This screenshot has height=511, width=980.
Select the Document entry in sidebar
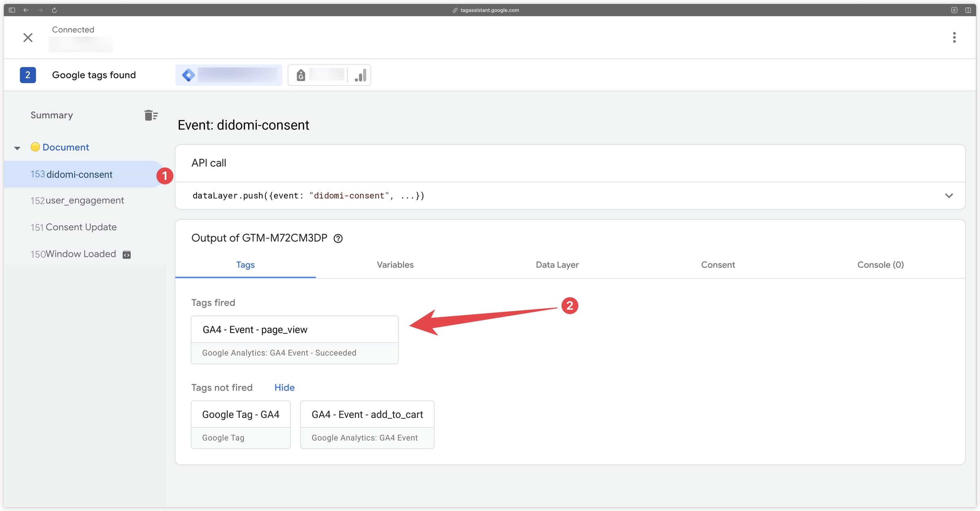pyautogui.click(x=66, y=147)
